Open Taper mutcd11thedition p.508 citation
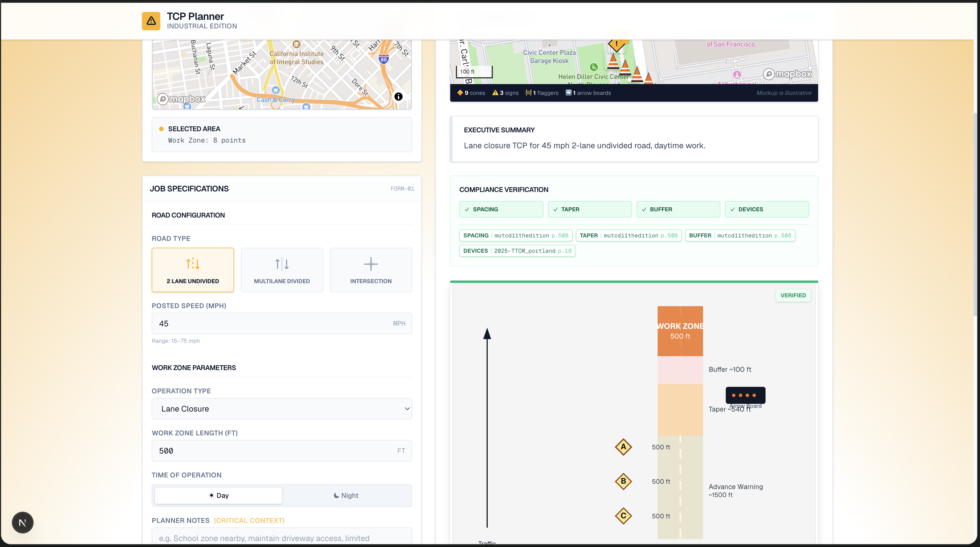Image resolution: width=980 pixels, height=547 pixels. tap(628, 235)
